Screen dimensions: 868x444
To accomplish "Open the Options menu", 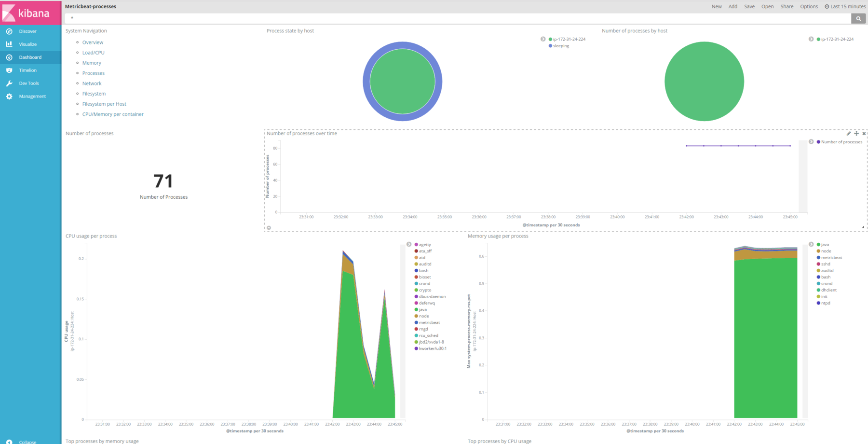I will pyautogui.click(x=809, y=7).
